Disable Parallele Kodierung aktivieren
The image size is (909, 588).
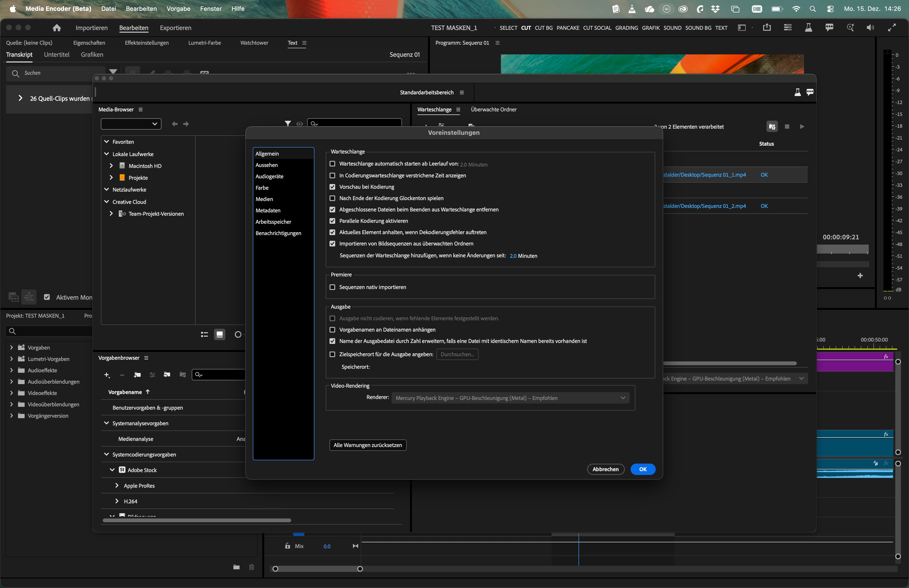click(x=332, y=221)
